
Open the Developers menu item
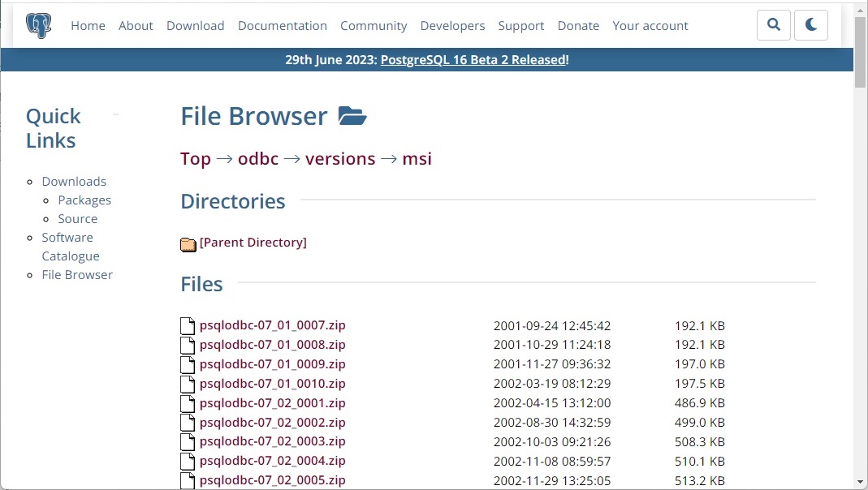(452, 25)
